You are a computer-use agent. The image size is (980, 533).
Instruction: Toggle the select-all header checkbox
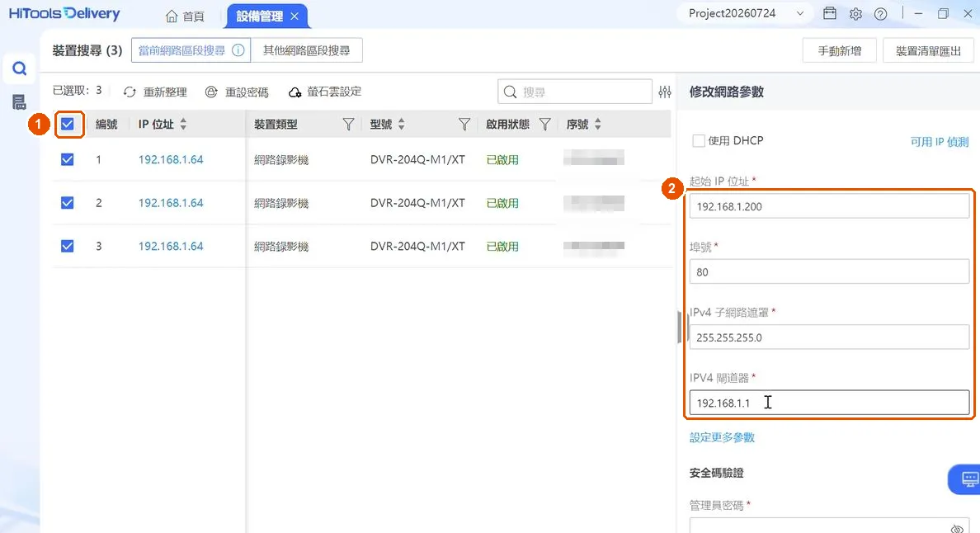tap(68, 124)
